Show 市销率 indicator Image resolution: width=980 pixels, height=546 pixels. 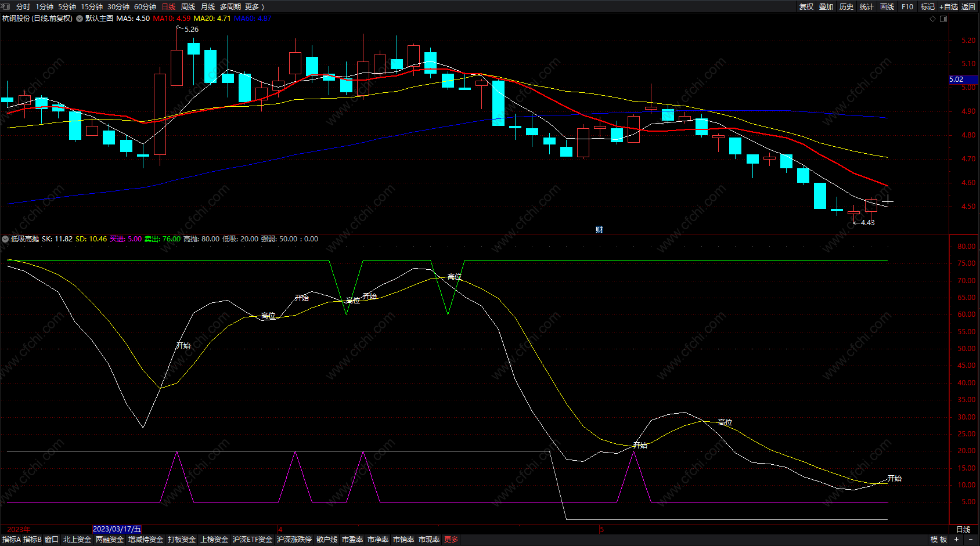pyautogui.click(x=403, y=540)
